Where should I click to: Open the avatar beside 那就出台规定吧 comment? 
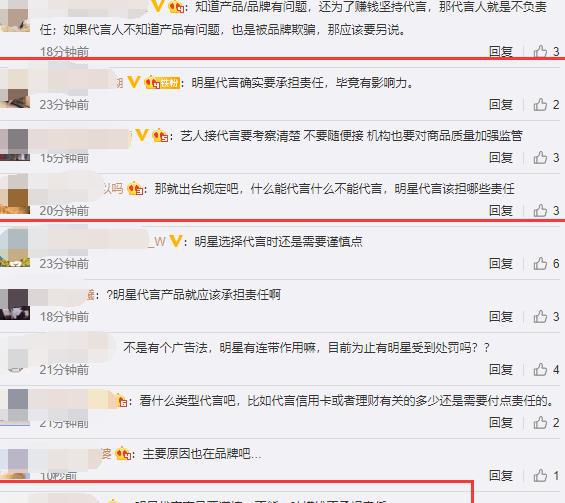point(15,195)
